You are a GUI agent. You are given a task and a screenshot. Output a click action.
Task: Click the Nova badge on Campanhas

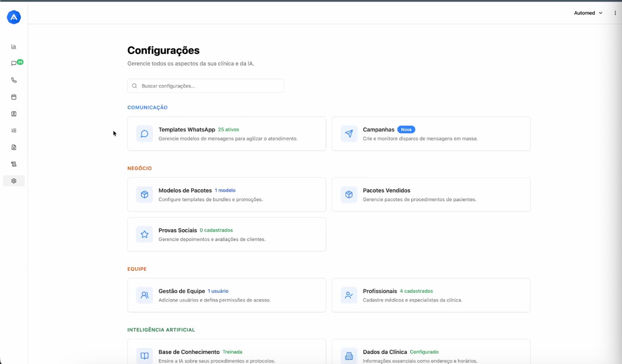pos(406,130)
